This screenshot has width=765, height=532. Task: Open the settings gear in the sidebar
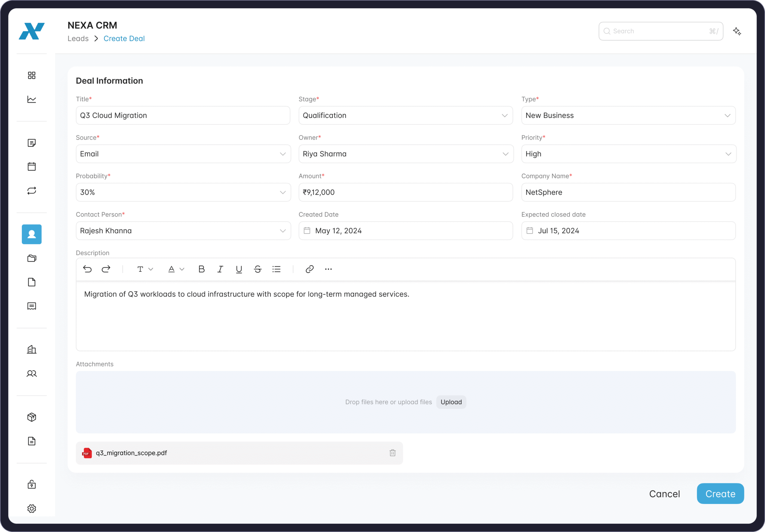(32, 508)
